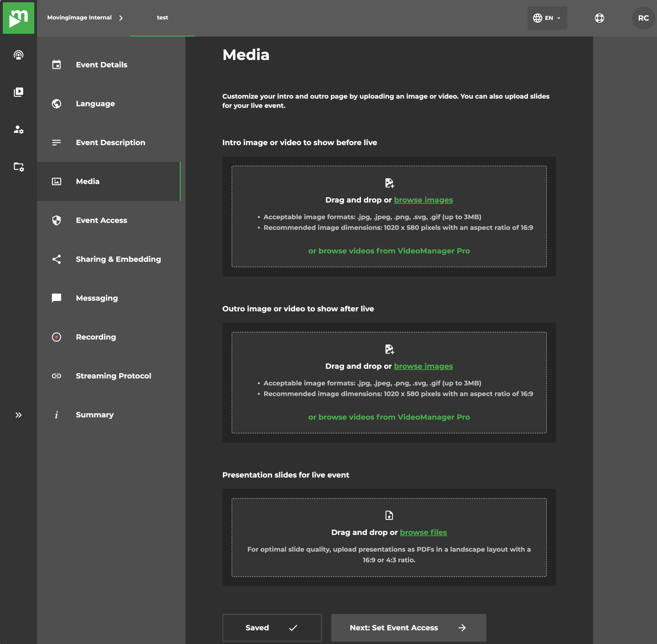Click the Recording red dot icon
Screen dimensions: 657x644
point(57,337)
